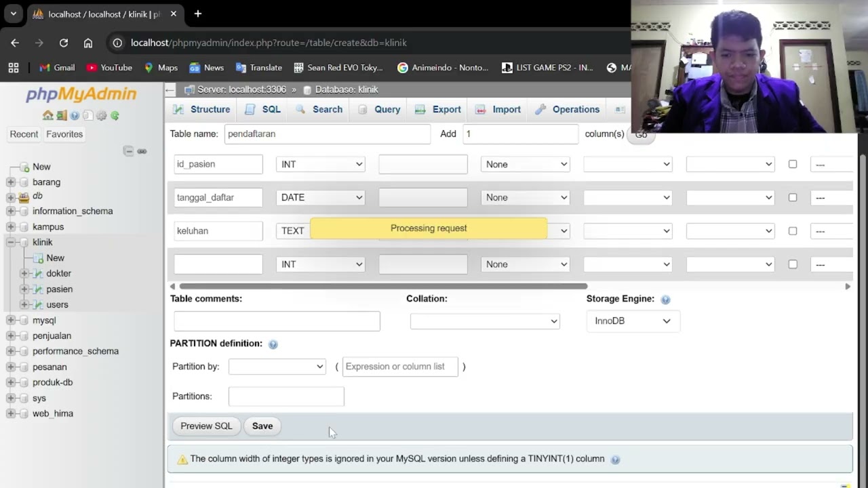Viewport: 868px width, 488px height.
Task: Click the phpMyAdmin logo
Action: [x=81, y=94]
